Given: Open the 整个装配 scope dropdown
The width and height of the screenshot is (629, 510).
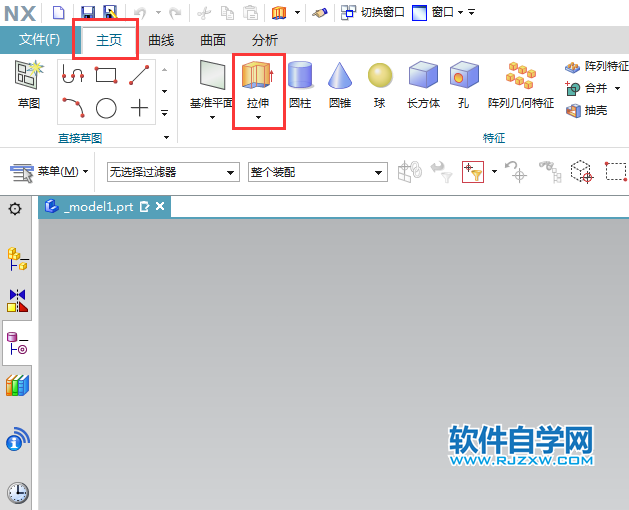Looking at the screenshot, I should [x=317, y=172].
